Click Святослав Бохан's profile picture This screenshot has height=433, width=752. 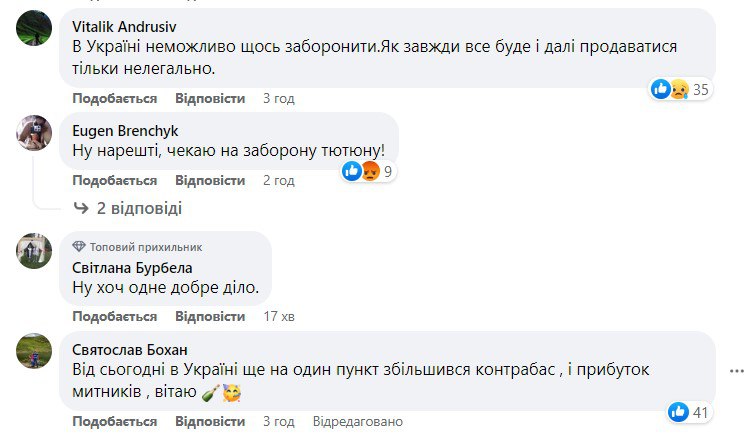(x=34, y=351)
